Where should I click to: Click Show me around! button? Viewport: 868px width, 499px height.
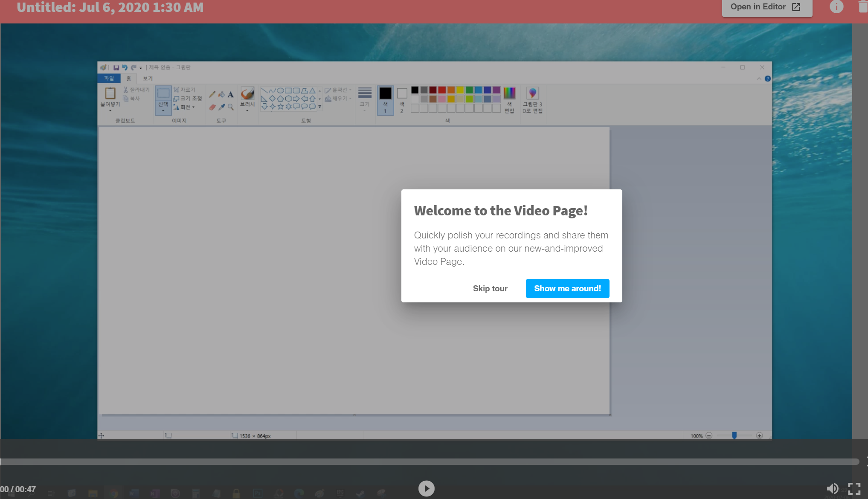click(x=567, y=289)
